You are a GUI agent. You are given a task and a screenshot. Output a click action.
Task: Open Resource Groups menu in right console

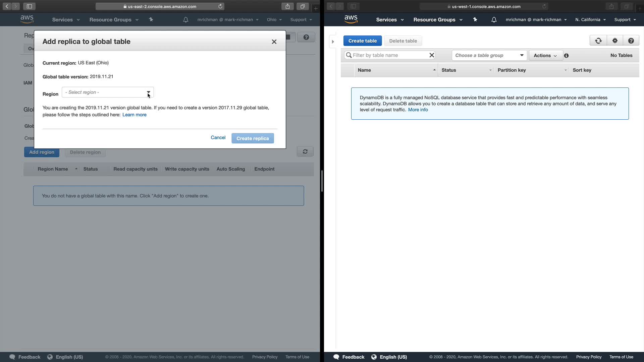(438, 20)
